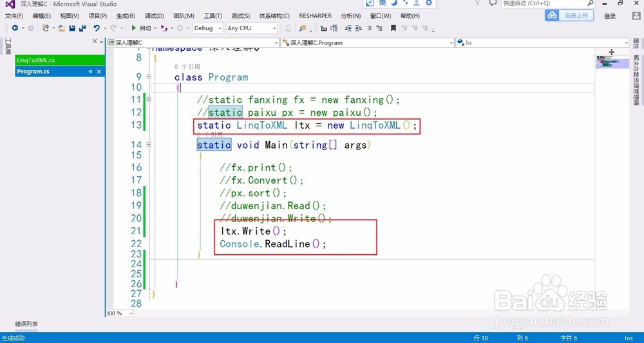The height and width of the screenshot is (343, 644).
Task: Click the New Project toolbar icon
Action: coord(46,28)
